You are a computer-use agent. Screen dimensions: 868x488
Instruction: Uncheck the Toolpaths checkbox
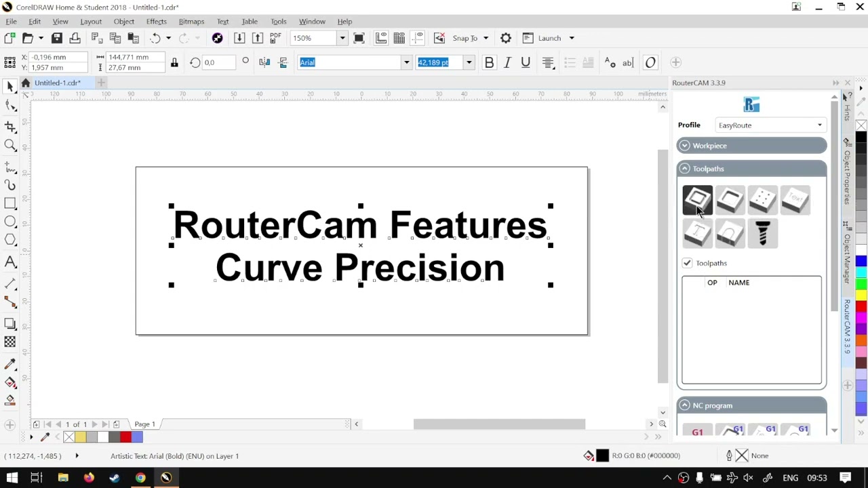[687, 263]
